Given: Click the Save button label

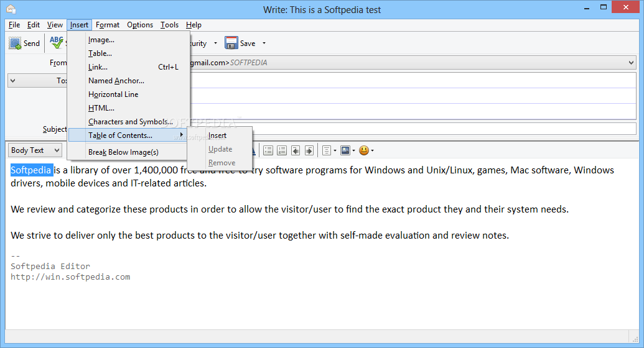Looking at the screenshot, I should [248, 43].
